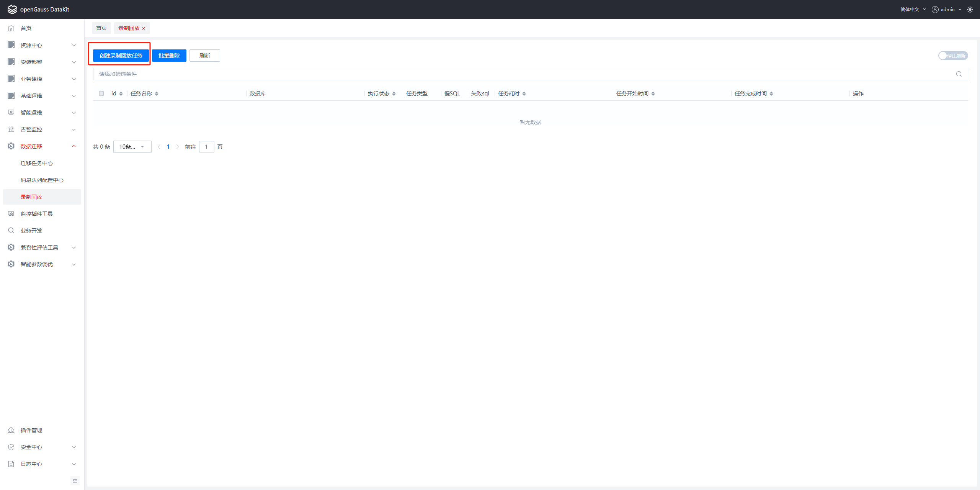Click the sidebar collapse icon at bottom
Viewport: 980px width, 490px height.
tap(75, 481)
